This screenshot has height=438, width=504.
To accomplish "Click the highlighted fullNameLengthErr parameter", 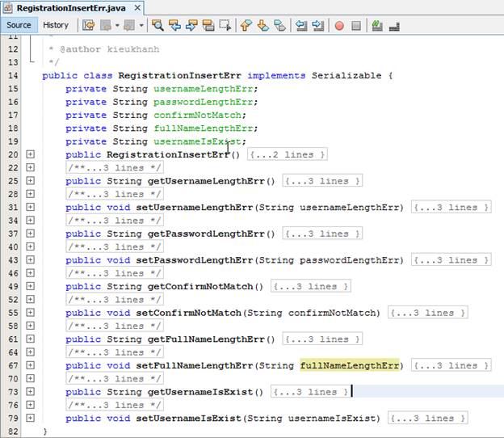I will point(350,365).
